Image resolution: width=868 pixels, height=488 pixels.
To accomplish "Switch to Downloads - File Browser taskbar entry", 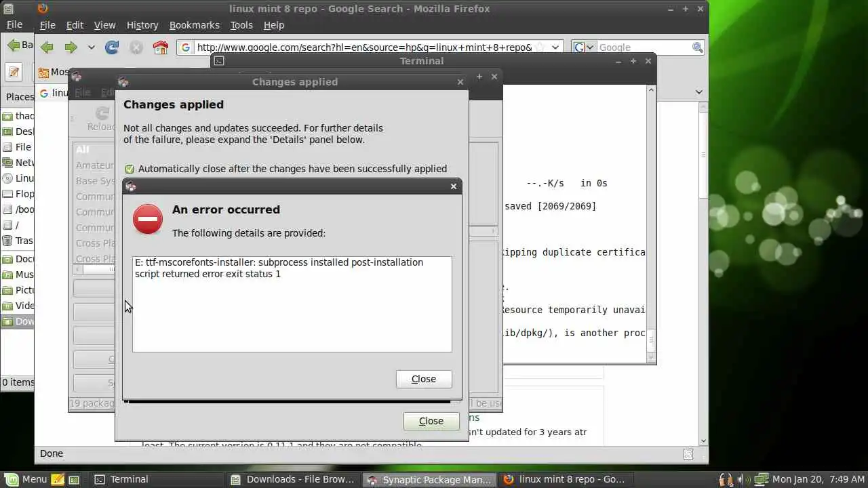I will click(292, 479).
